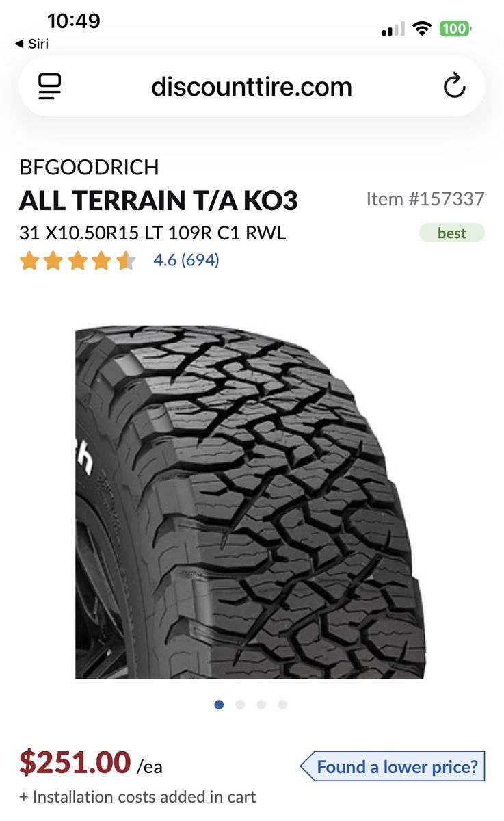Tap the cellular signal bars

pos(393,29)
